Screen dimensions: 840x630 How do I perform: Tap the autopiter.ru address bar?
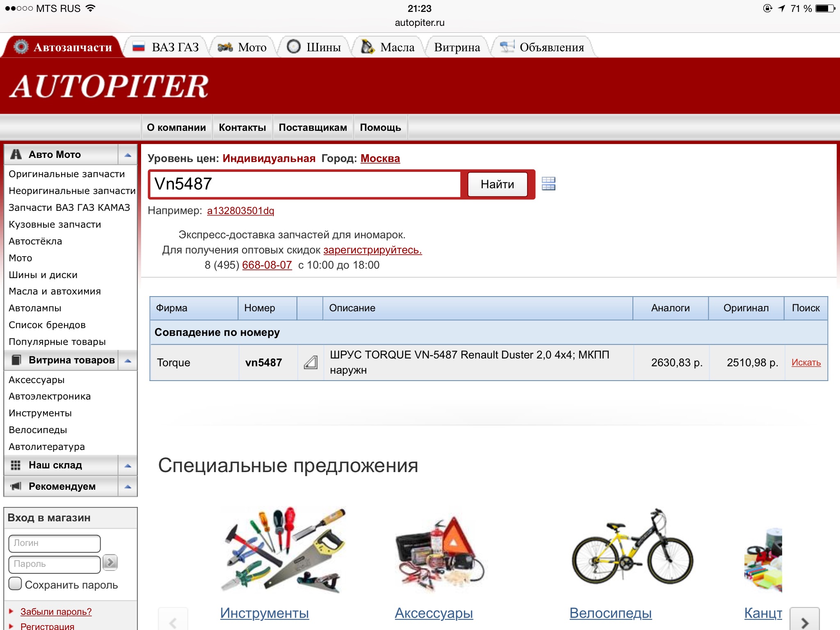420,23
